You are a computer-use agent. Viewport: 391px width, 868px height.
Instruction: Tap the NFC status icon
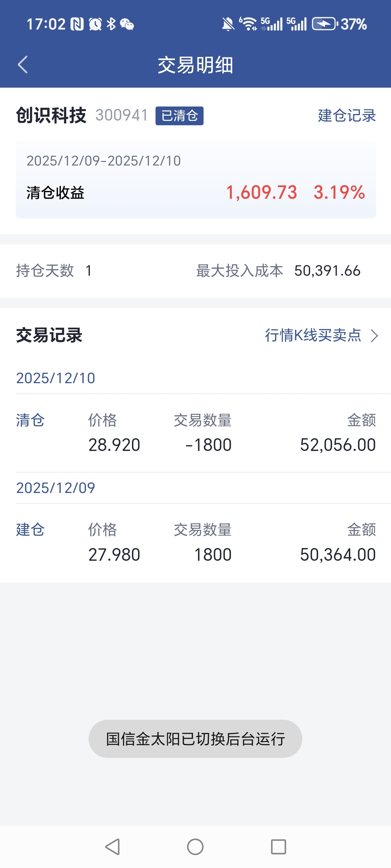pos(77,24)
